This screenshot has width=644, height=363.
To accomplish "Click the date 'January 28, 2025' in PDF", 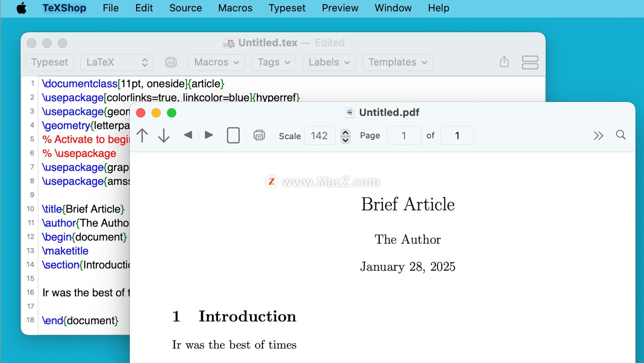I will (408, 267).
